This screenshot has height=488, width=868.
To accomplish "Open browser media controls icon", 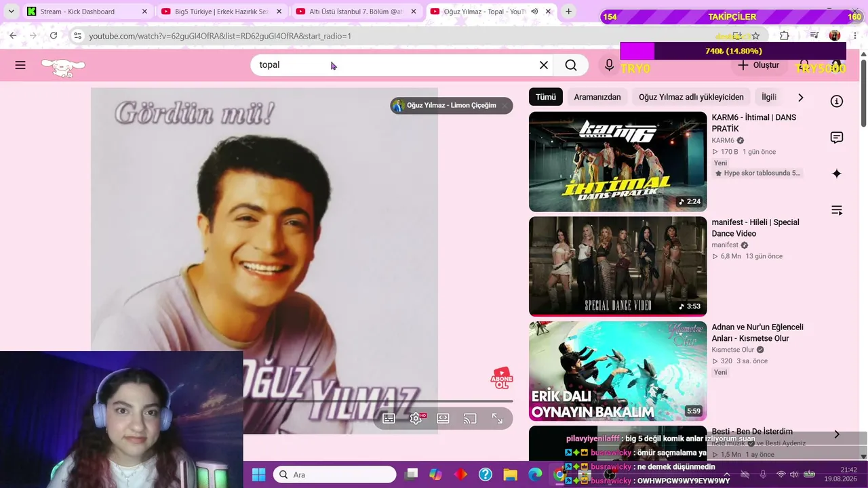I will coord(814,36).
